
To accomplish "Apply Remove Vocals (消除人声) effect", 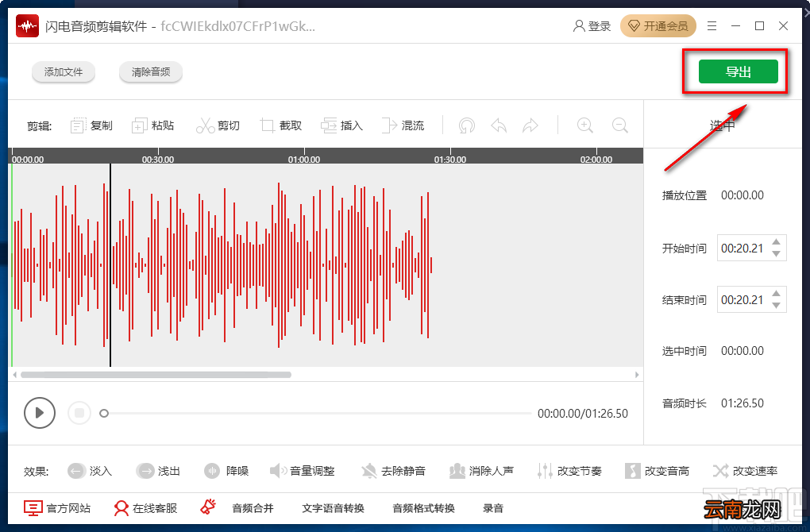I will click(481, 471).
